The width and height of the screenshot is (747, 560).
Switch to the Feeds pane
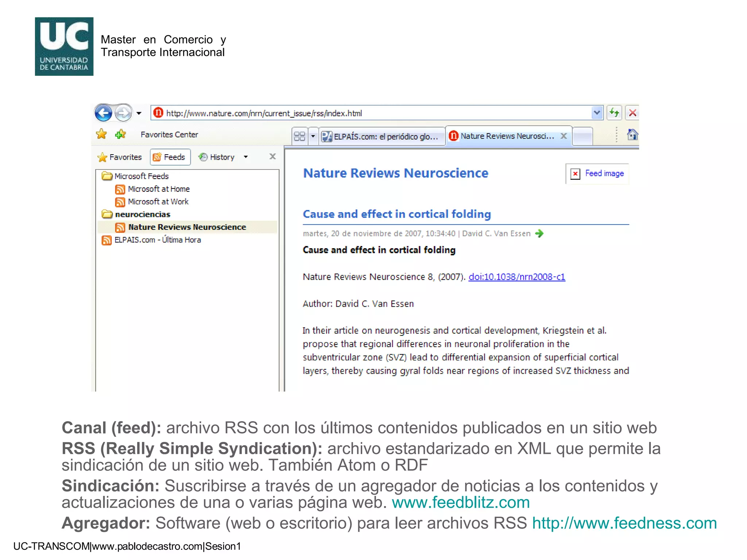pos(170,157)
